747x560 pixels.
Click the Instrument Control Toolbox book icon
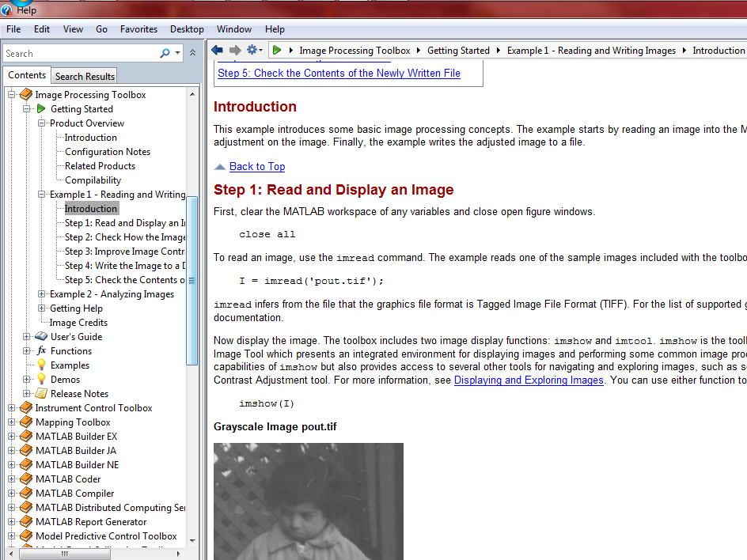click(x=26, y=408)
